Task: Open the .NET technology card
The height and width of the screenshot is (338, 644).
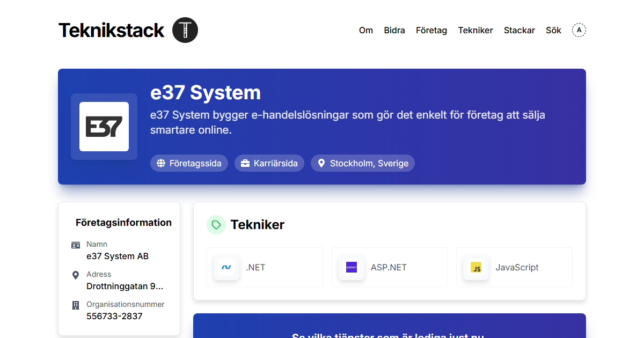Action: (265, 267)
